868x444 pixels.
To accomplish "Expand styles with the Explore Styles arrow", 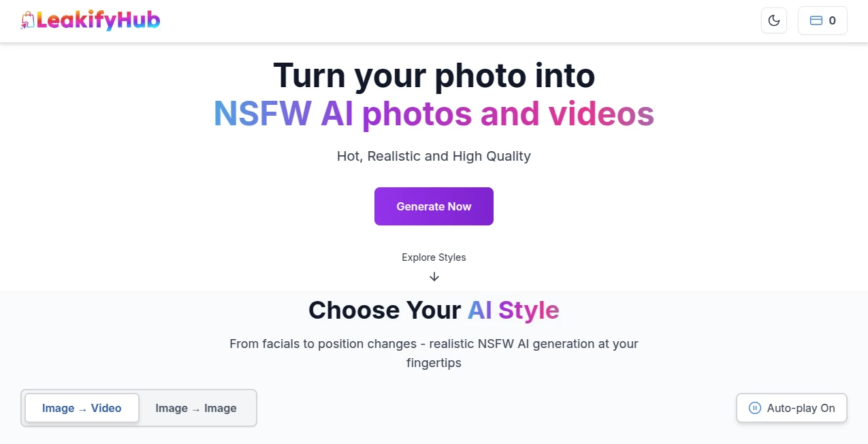I will pyautogui.click(x=434, y=276).
